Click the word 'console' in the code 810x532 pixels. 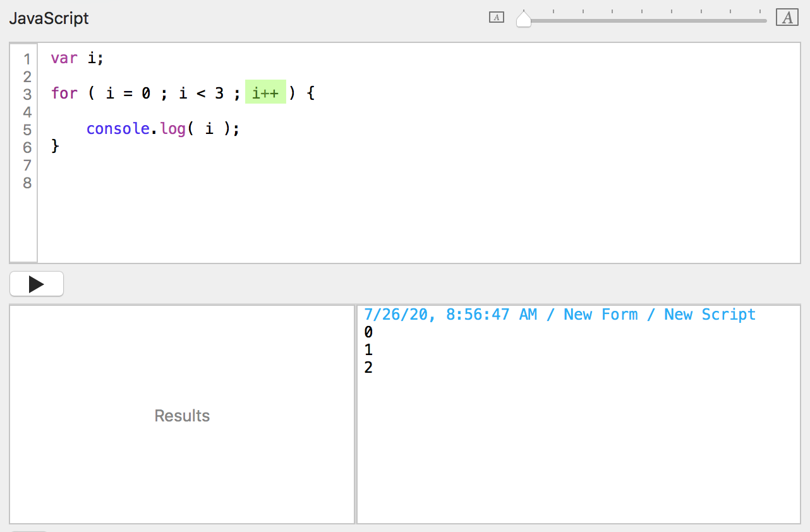click(x=118, y=129)
